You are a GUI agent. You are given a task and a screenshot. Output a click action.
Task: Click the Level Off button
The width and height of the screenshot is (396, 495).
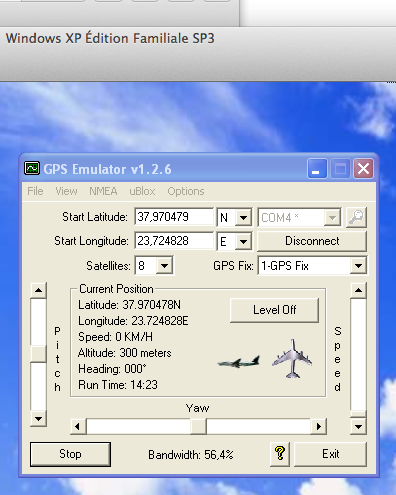coord(274,310)
